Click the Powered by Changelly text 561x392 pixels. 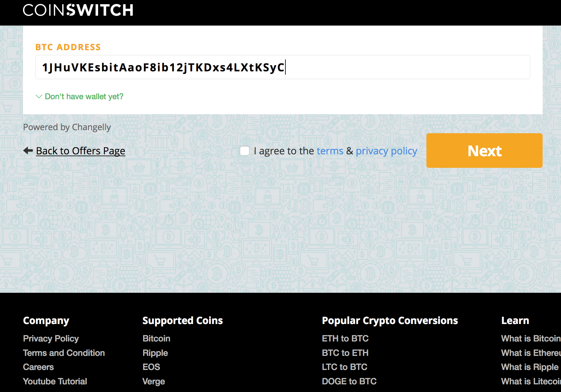coord(67,127)
